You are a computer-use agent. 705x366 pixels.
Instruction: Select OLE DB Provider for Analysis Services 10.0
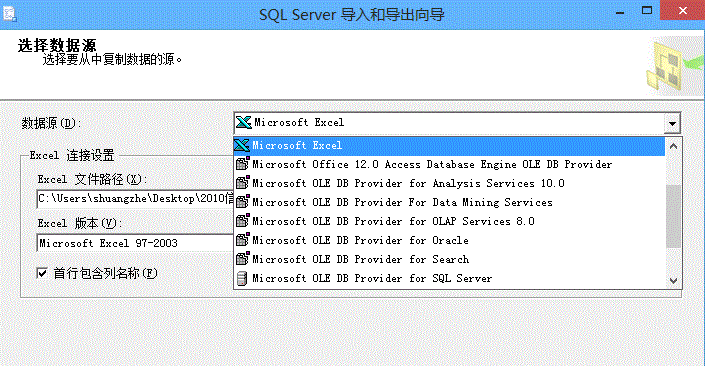point(449,183)
